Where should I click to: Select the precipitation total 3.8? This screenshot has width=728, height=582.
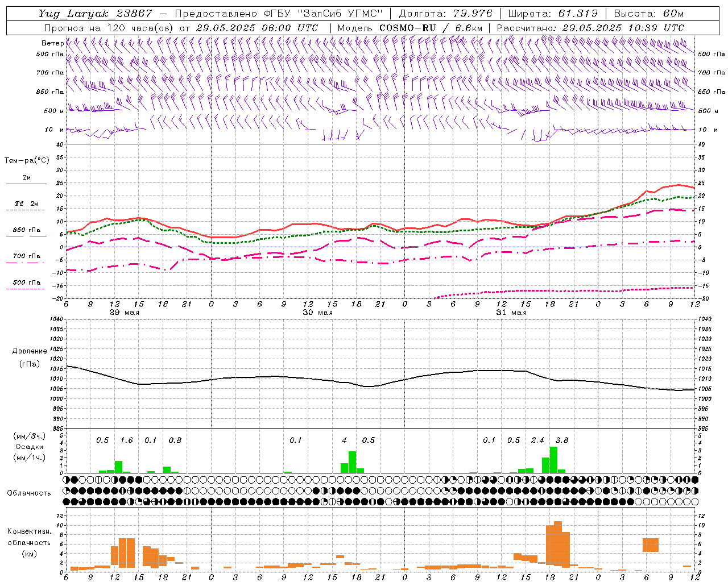[561, 440]
